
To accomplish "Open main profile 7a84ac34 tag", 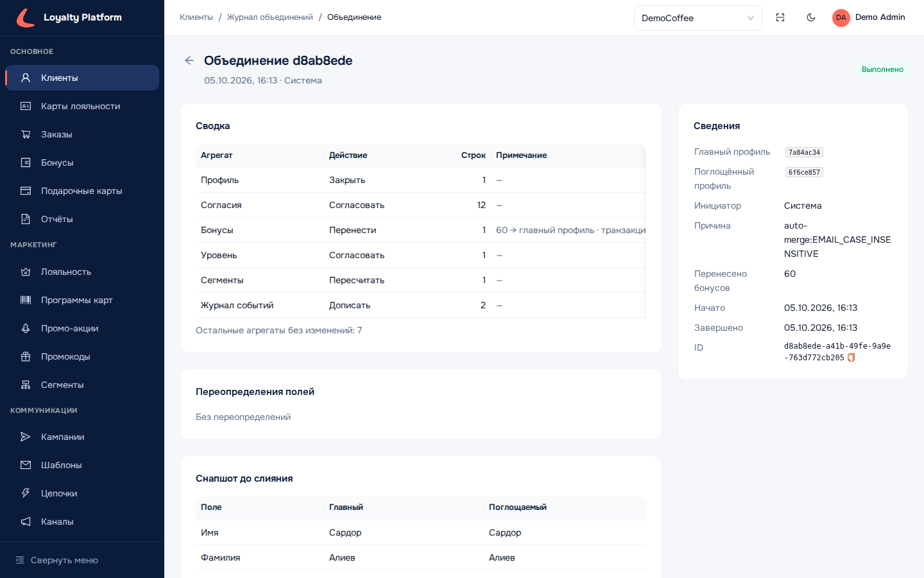I will point(804,152).
